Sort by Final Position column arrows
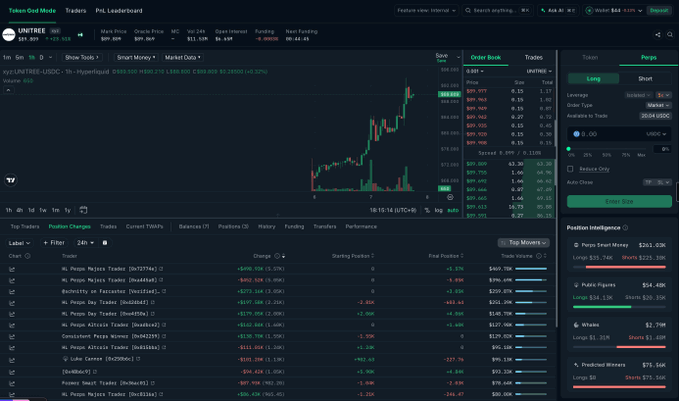This screenshot has height=401, width=679. pyautogui.click(x=462, y=256)
